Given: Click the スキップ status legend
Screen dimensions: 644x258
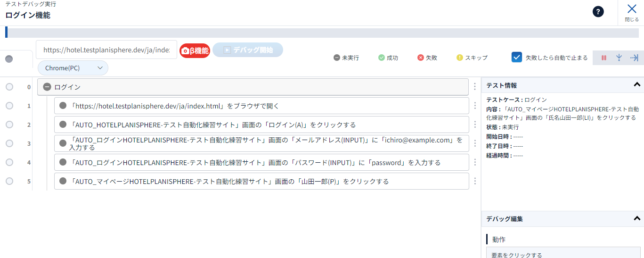Looking at the screenshot, I should [472, 58].
